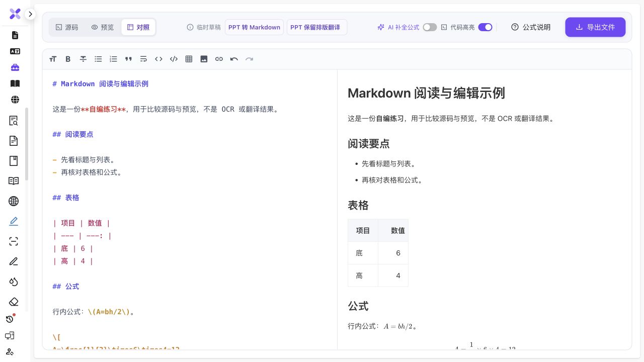The width and height of the screenshot is (644, 362).
Task: Switch to the 源码 view
Action: [67, 27]
